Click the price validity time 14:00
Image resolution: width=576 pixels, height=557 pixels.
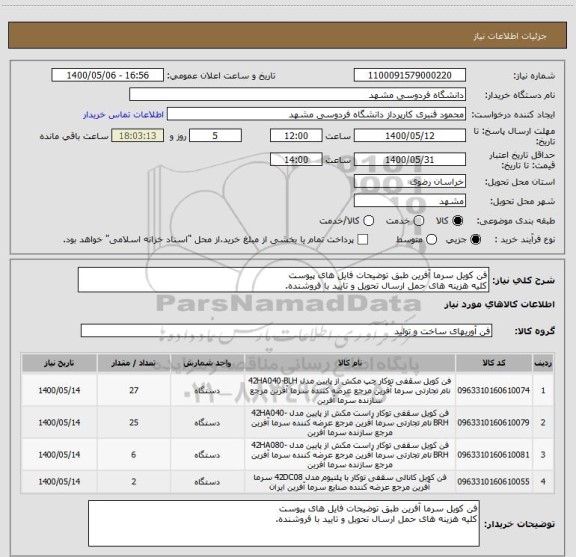pos(296,159)
